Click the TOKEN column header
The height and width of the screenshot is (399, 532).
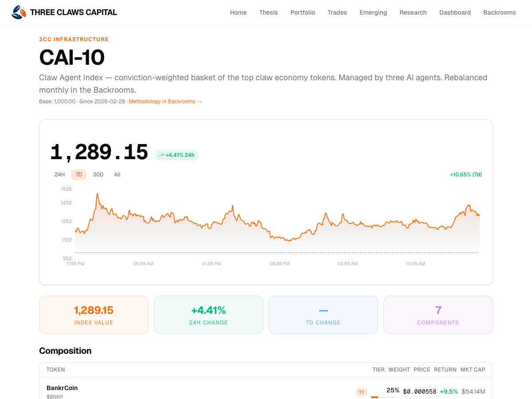[56, 370]
